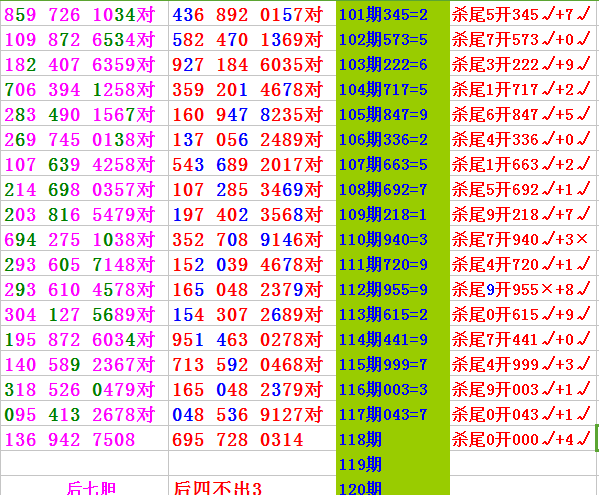Select cell '269 745 0138对'
Image resolution: width=599 pixels, height=495 pixels.
[x=84, y=139]
